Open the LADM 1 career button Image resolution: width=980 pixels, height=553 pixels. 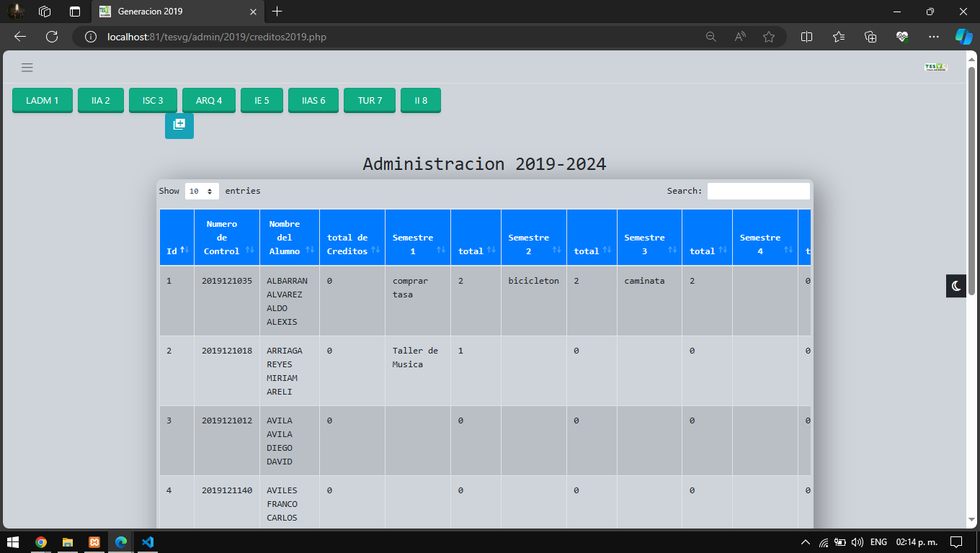(x=43, y=100)
